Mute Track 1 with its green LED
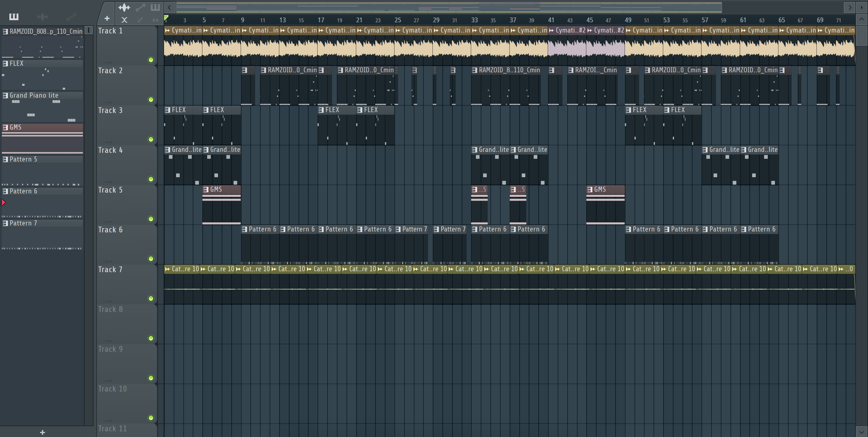 click(x=151, y=60)
